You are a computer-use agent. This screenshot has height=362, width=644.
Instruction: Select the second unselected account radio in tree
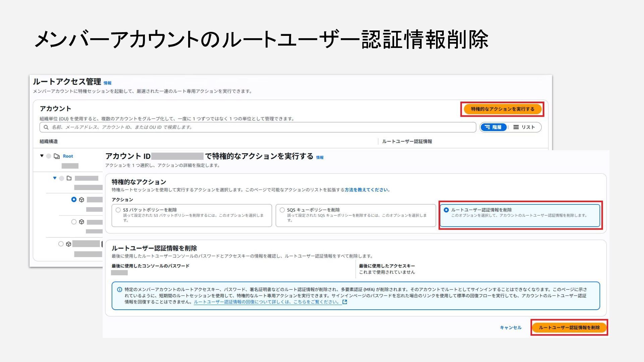pyautogui.click(x=61, y=244)
